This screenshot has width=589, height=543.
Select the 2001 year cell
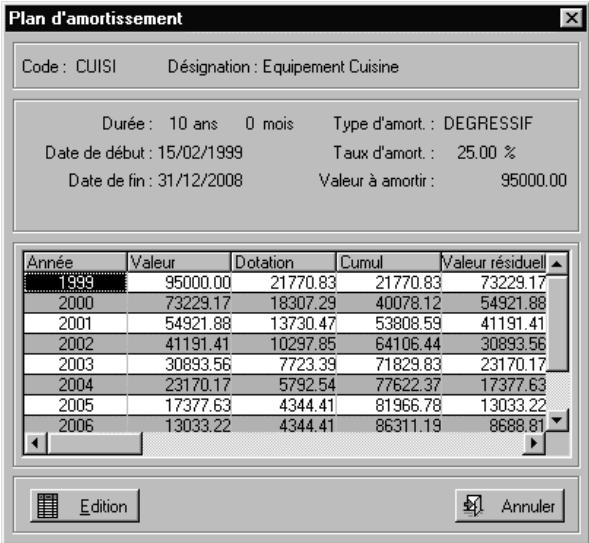[75, 323]
